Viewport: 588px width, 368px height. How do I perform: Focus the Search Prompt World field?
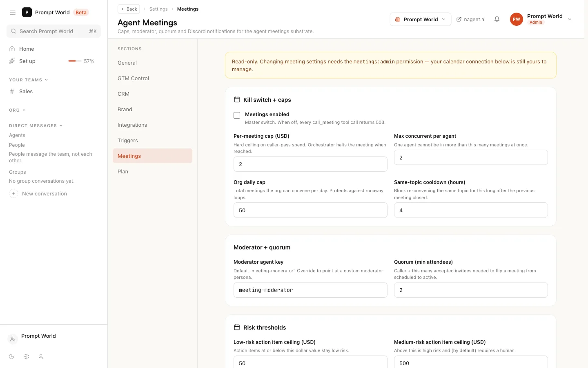click(53, 31)
